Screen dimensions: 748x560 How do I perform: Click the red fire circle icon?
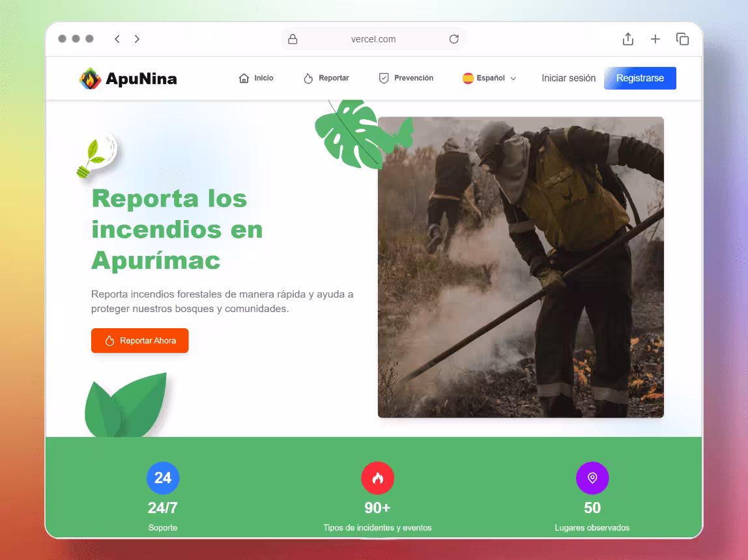pos(377,477)
